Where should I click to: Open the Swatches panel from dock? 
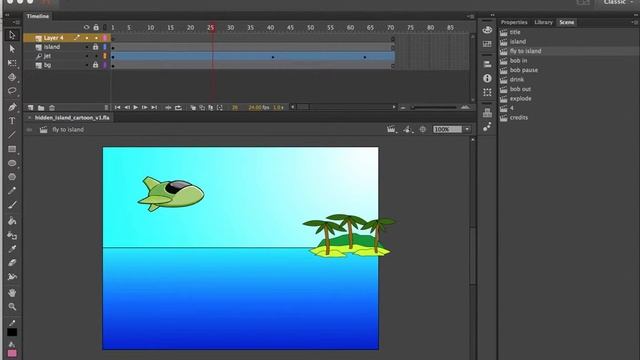(x=487, y=44)
